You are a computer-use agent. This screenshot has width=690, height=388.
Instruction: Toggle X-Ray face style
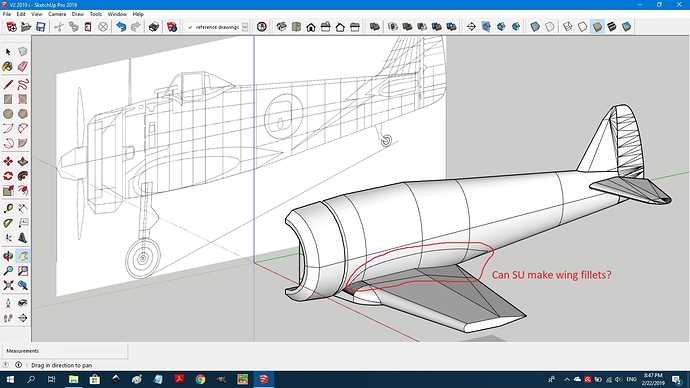pyautogui.click(x=535, y=27)
